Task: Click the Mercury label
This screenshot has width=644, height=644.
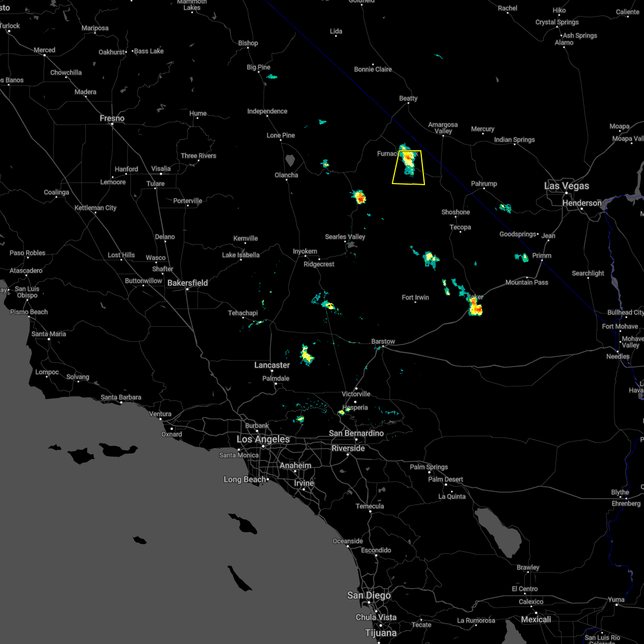Action: 482,129
